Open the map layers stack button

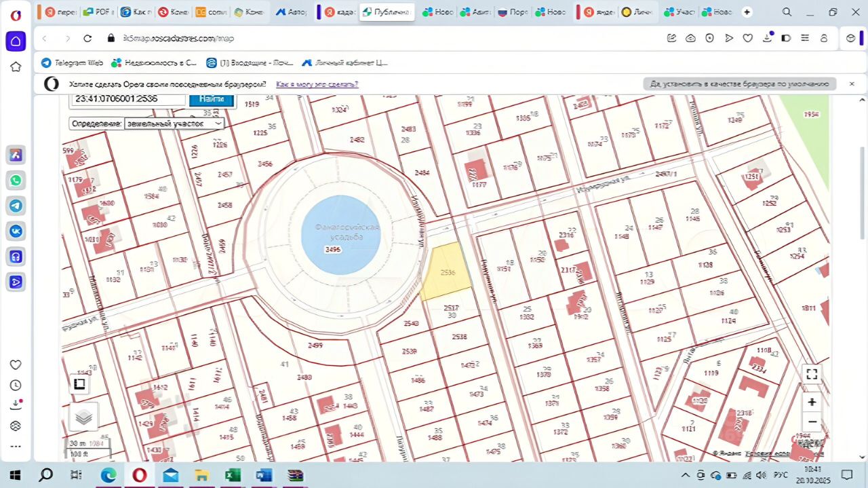pos(84,416)
